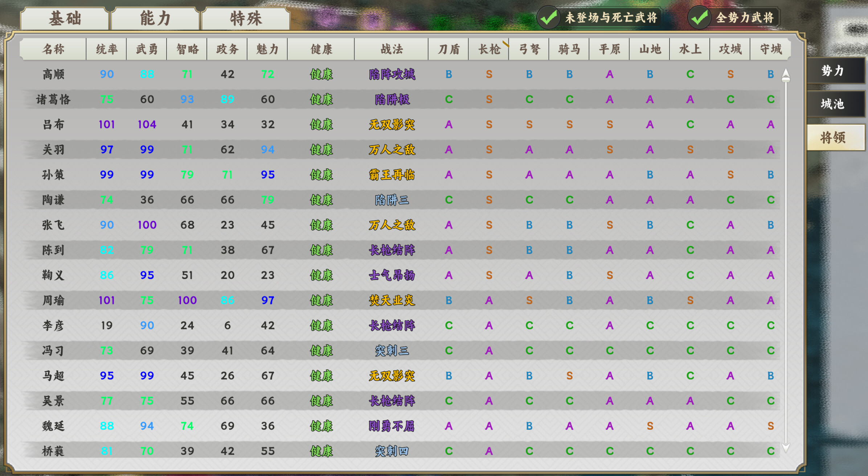Open 周瑜's 焚天业炎 tactic

tap(392, 300)
